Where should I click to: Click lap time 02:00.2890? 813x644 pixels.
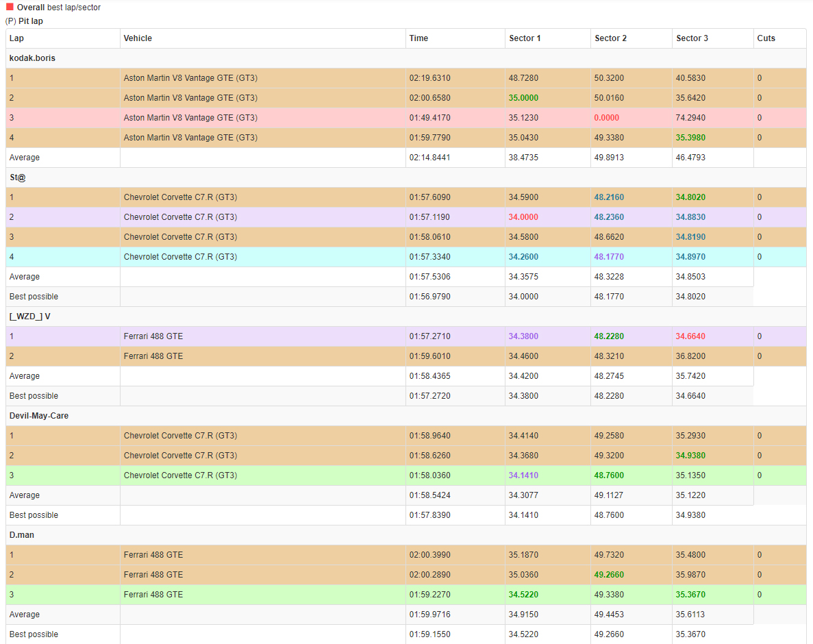point(430,575)
